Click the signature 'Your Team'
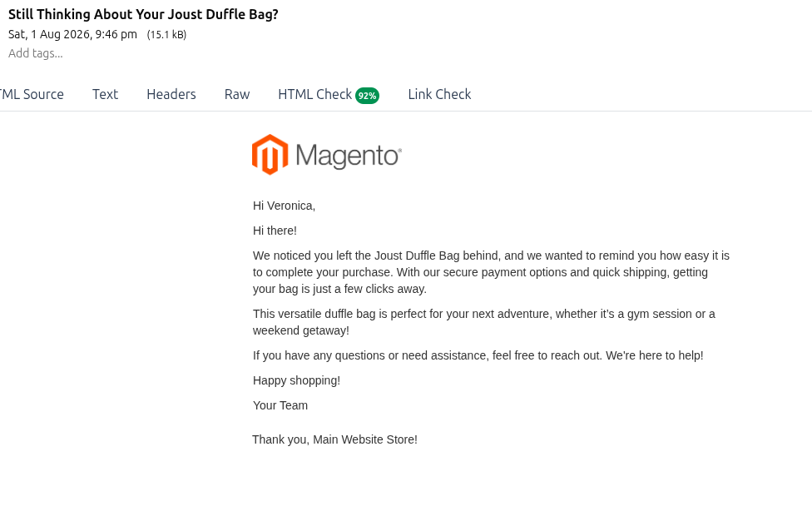 (280, 405)
